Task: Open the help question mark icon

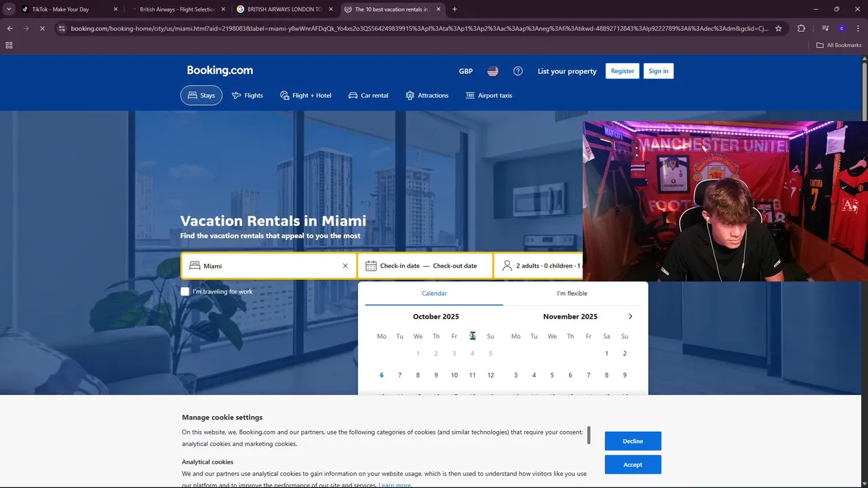Action: pyautogui.click(x=518, y=71)
